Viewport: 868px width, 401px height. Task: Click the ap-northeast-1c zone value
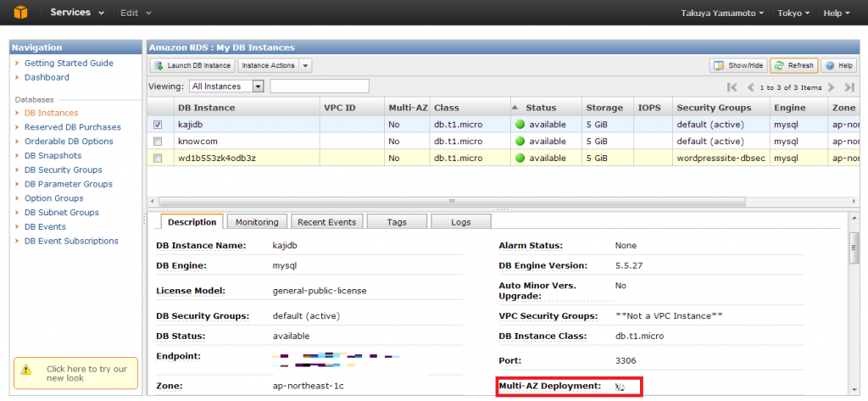[309, 386]
